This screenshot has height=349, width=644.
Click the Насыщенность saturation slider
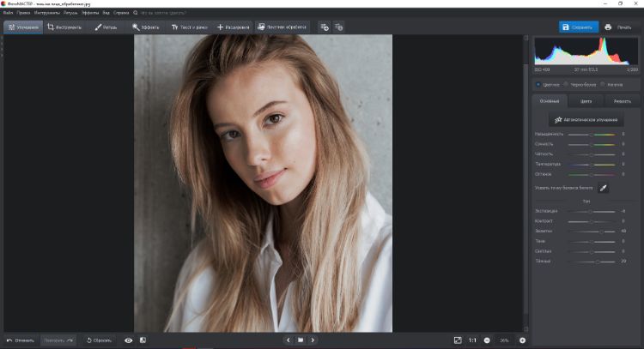pyautogui.click(x=592, y=134)
